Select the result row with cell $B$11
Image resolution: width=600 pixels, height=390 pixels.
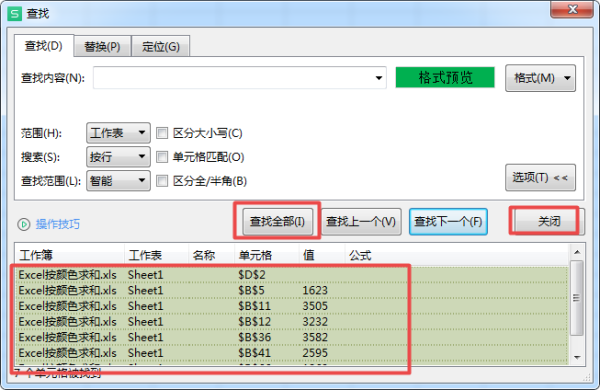pos(292,306)
